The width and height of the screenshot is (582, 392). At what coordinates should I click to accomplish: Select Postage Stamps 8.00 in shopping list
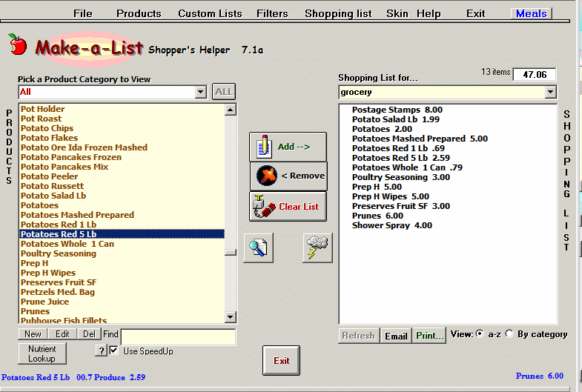[x=397, y=110]
